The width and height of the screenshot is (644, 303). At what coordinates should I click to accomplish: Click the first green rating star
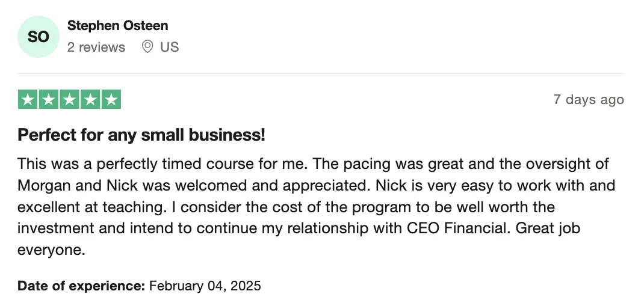(28, 100)
